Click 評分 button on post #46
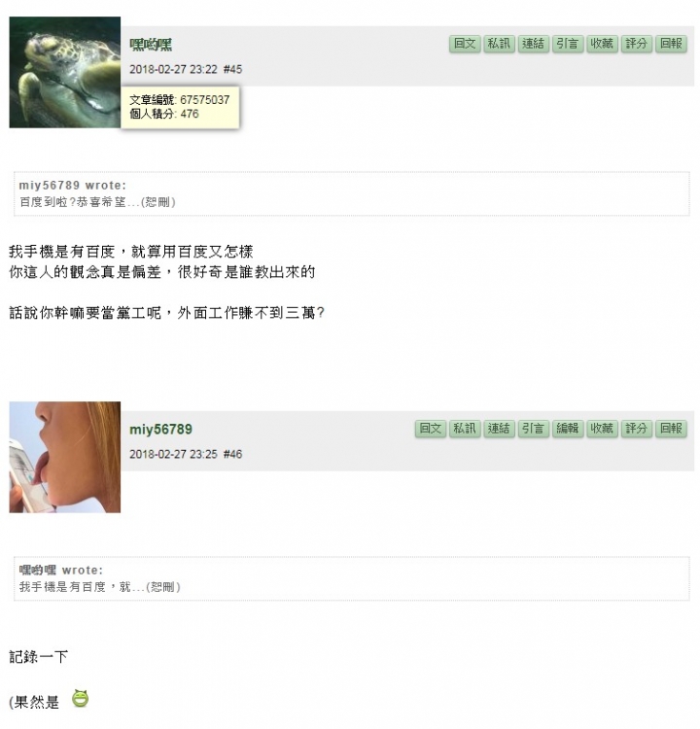The image size is (700, 729). [x=637, y=429]
